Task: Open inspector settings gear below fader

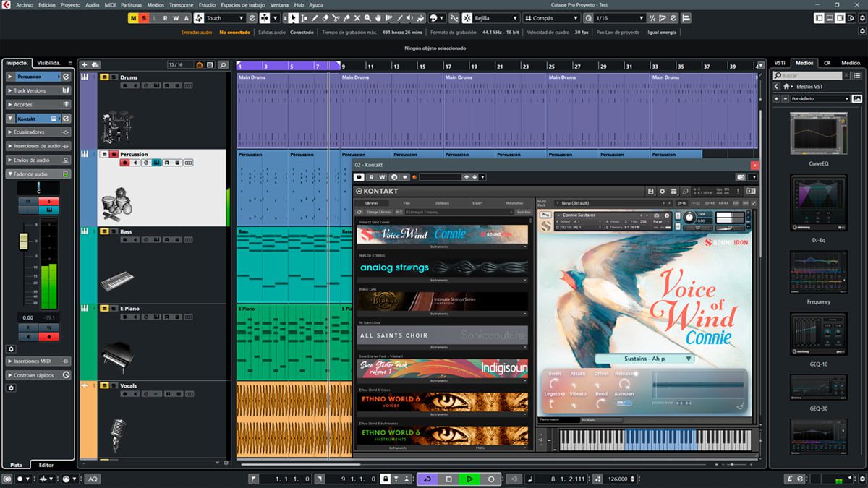Action: click(11, 348)
